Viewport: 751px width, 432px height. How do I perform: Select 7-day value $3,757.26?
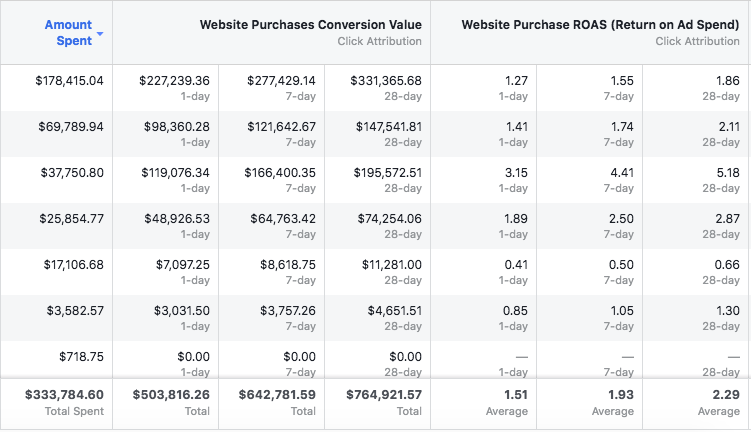pyautogui.click(x=288, y=310)
